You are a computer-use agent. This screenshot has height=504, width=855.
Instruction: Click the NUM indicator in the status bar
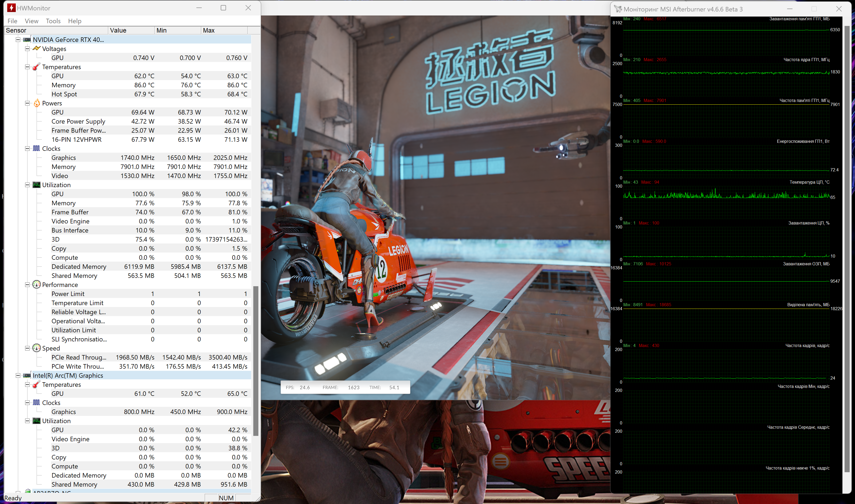coord(226,498)
